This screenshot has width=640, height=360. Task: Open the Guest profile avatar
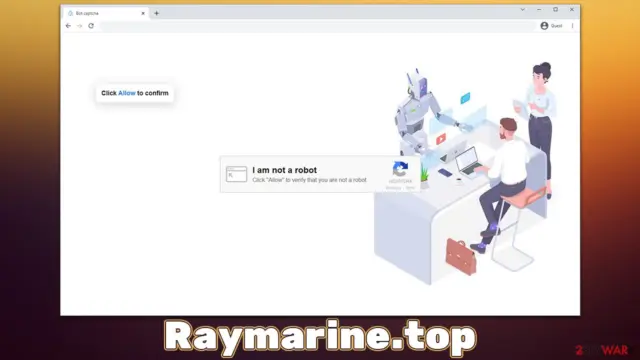coord(544,26)
